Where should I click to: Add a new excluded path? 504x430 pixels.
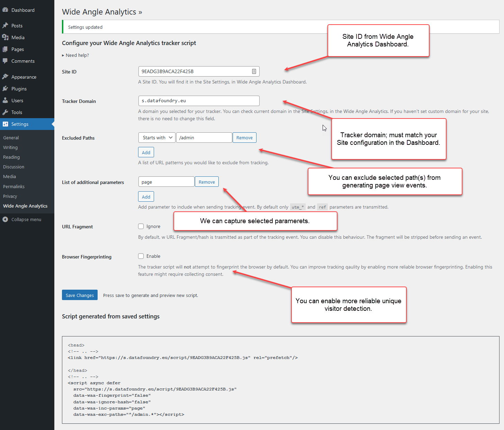(x=146, y=152)
